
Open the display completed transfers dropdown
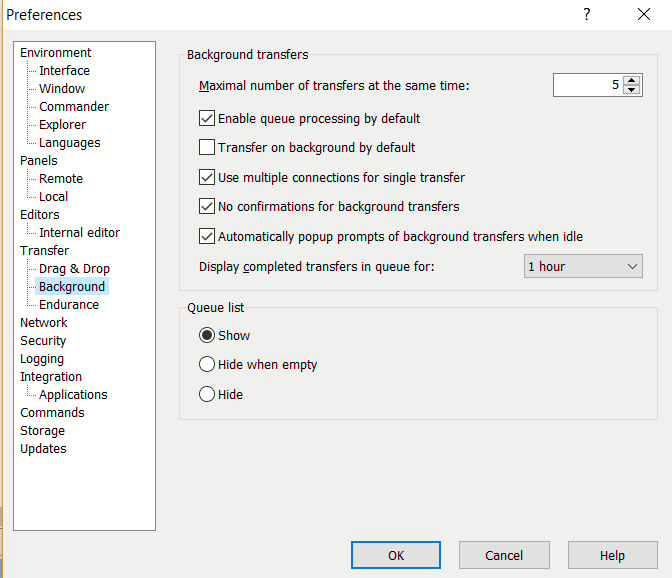[583, 267]
